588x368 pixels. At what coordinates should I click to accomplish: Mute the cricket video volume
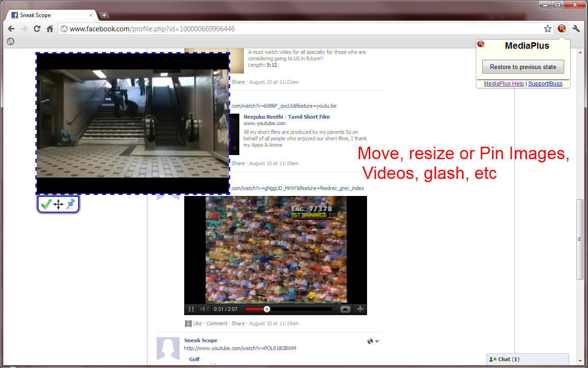pos(205,309)
